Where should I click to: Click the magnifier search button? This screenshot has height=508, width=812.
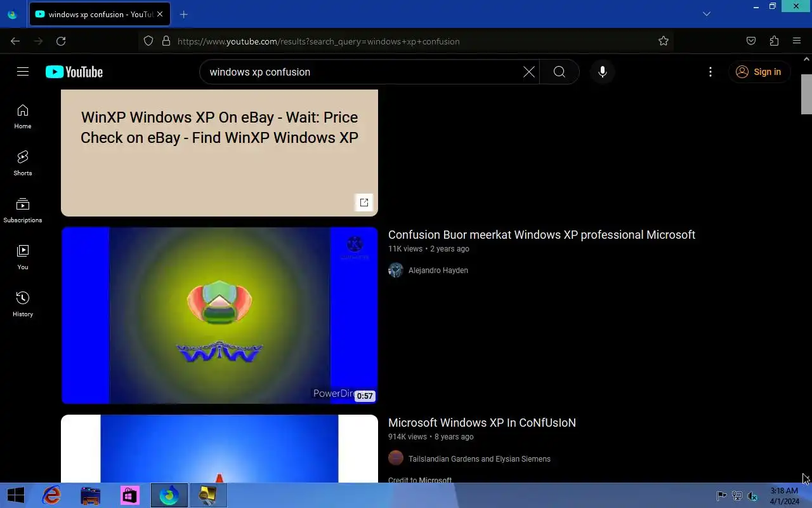[x=559, y=72]
